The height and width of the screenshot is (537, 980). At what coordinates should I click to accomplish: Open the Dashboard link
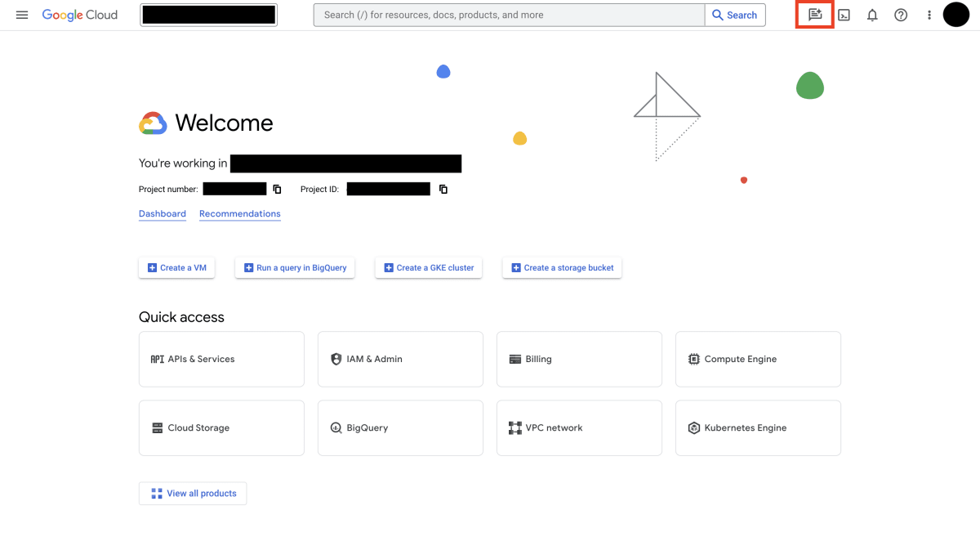[163, 213]
